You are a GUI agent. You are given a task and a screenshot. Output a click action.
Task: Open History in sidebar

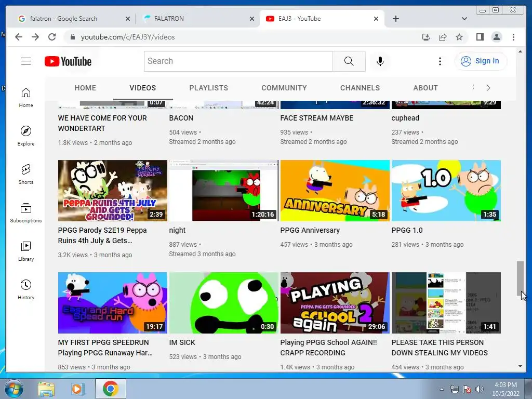[x=26, y=289]
